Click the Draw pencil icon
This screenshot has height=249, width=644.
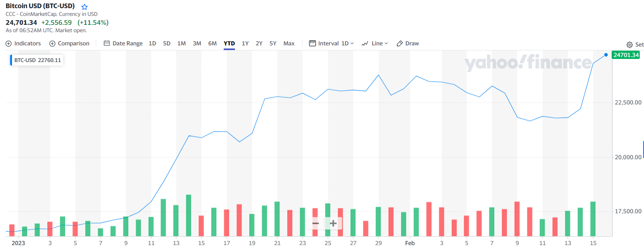pyautogui.click(x=400, y=43)
